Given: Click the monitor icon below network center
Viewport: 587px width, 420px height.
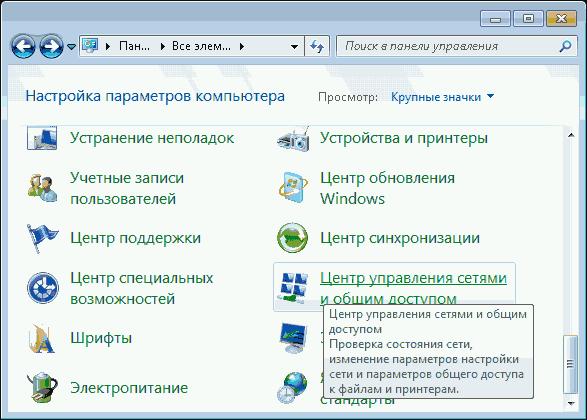Looking at the screenshot, I should click(293, 338).
